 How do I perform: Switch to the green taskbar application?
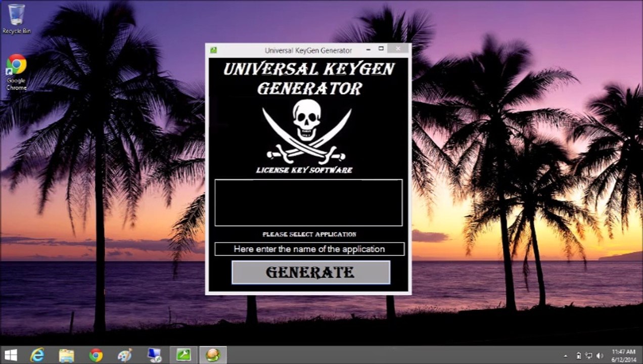point(183,355)
